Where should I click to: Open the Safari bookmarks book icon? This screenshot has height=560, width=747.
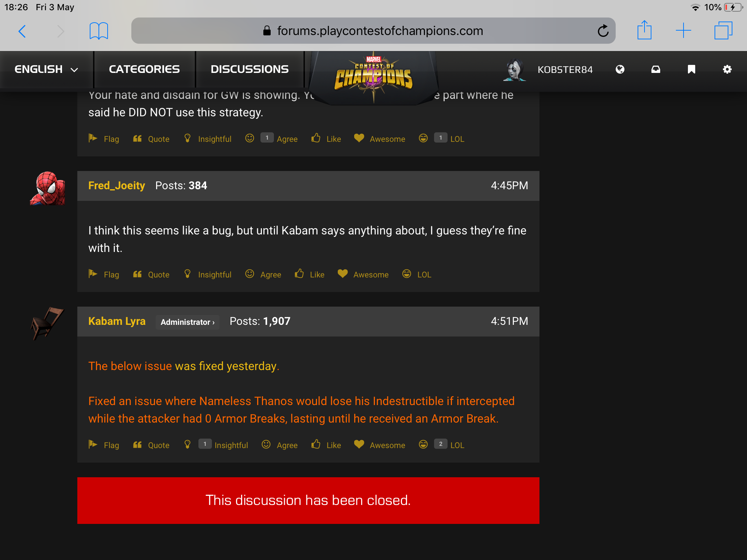(99, 31)
